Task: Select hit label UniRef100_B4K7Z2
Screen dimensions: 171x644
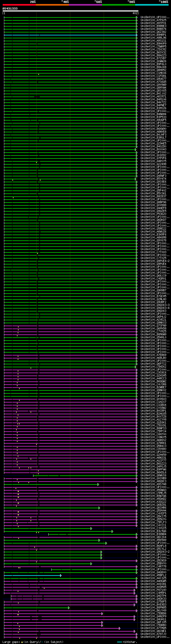Action: tap(153, 102)
